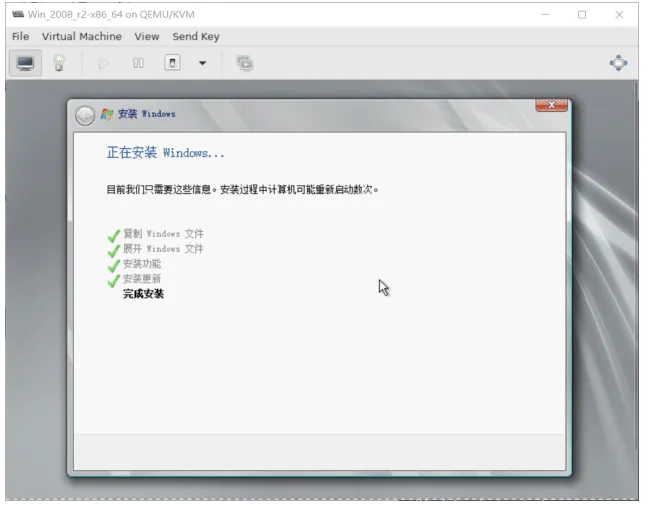Viewport: 652px width, 505px height.
Task: Click the Windows flag setup icon
Action: 107,115
